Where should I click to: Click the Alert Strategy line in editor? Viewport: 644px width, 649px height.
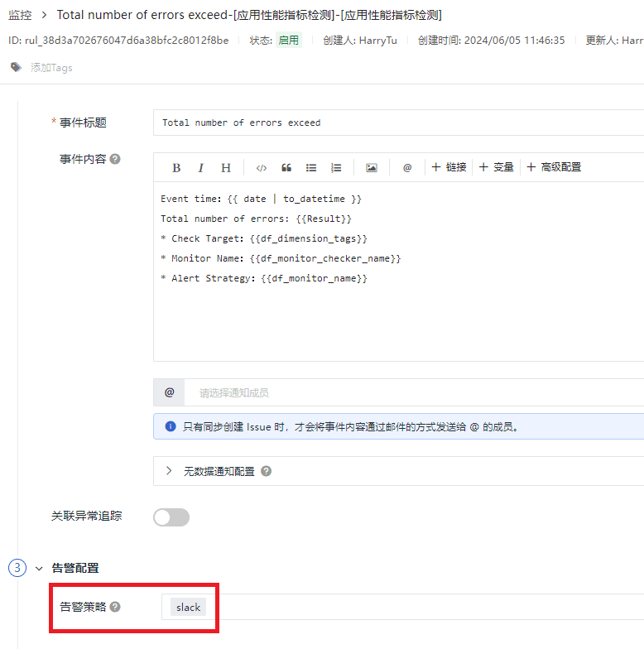click(264, 278)
